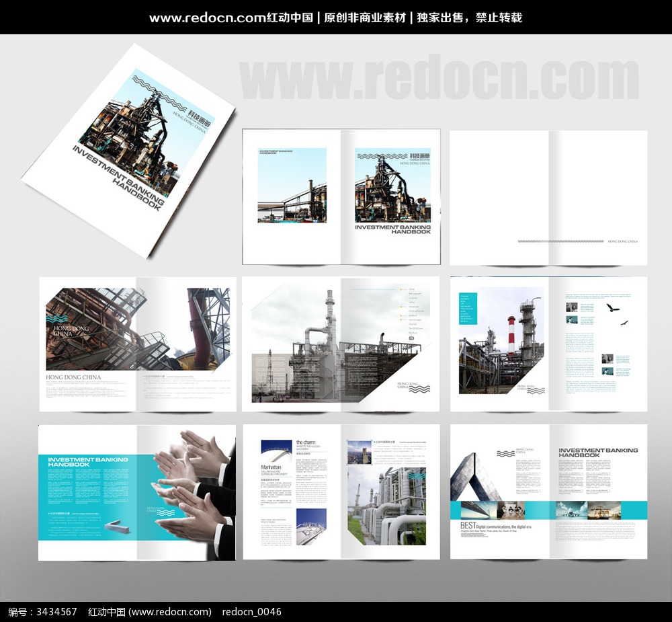Select the tilted brochure cover mockup
The image size is (672, 622).
click(x=128, y=151)
